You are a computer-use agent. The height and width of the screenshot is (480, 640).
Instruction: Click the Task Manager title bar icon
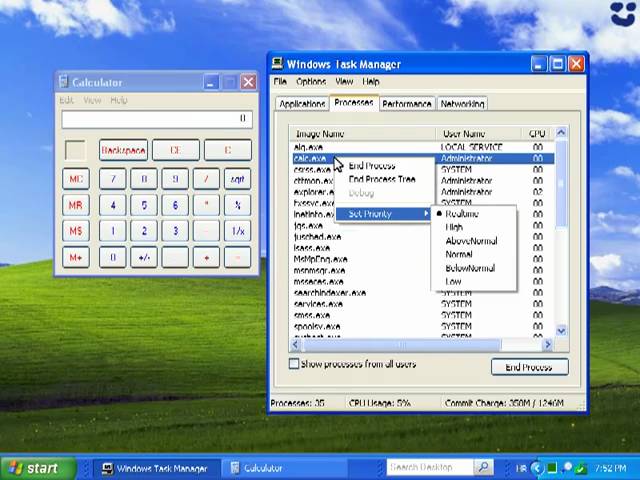277,64
